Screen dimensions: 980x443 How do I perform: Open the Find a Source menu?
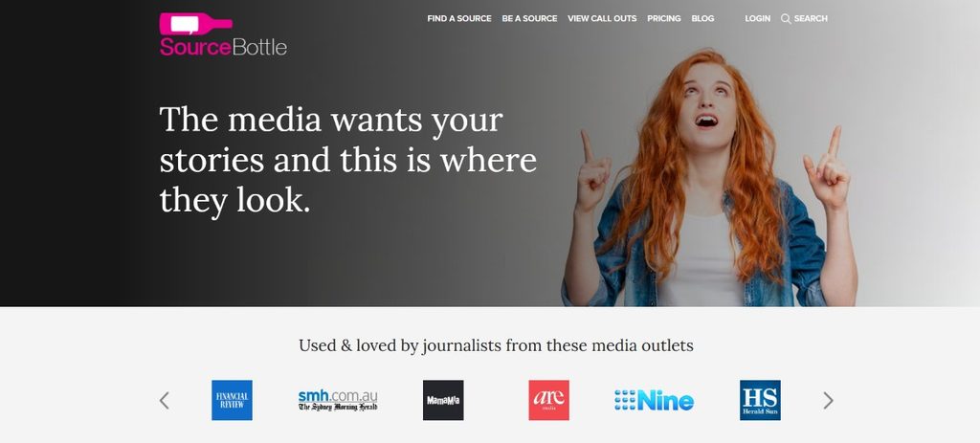click(459, 19)
